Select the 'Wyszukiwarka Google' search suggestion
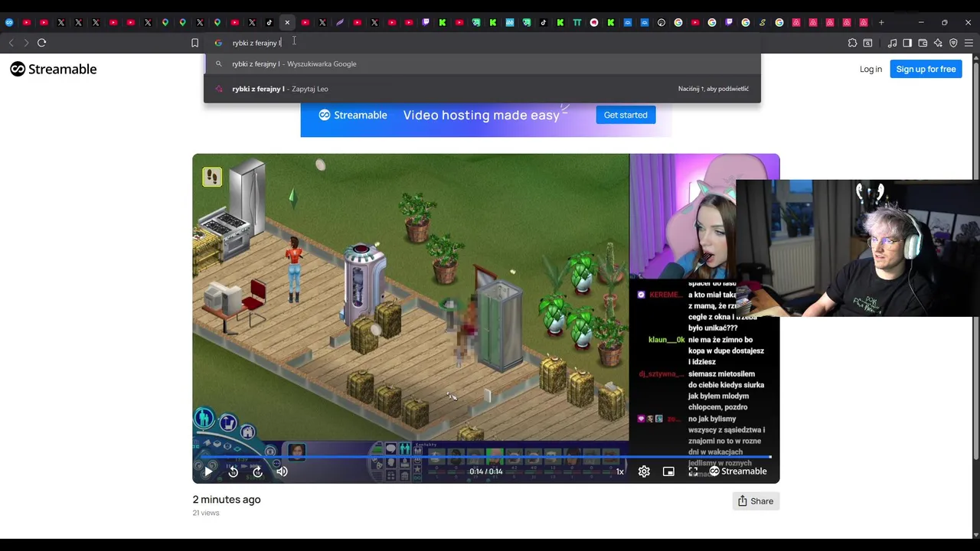 [x=482, y=64]
